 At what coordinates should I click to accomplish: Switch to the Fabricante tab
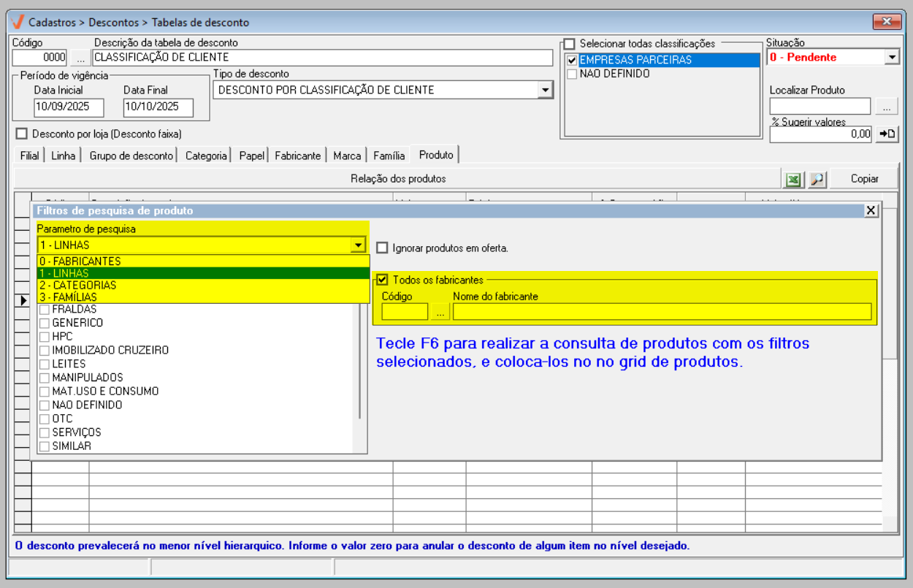(x=297, y=156)
